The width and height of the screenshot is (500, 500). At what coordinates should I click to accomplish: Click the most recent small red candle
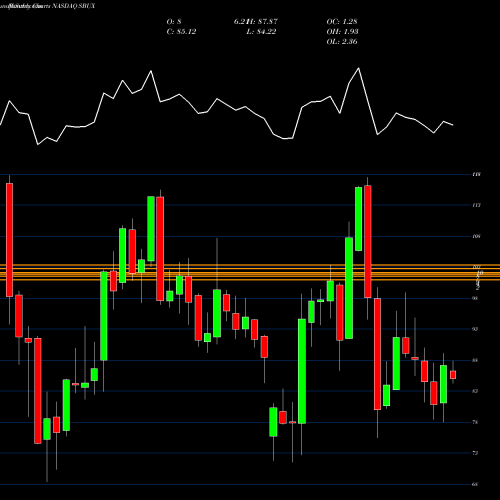click(453, 375)
